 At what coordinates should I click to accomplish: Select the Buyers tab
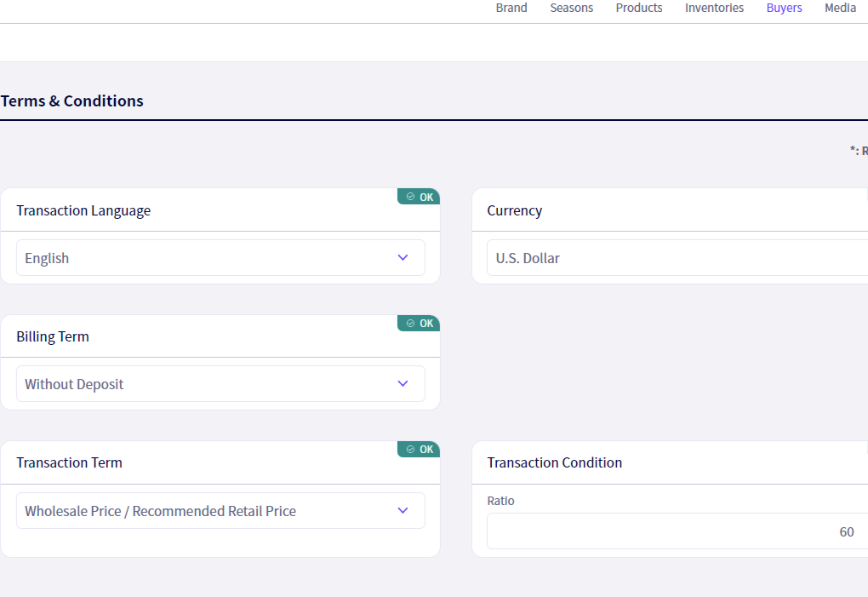click(784, 8)
